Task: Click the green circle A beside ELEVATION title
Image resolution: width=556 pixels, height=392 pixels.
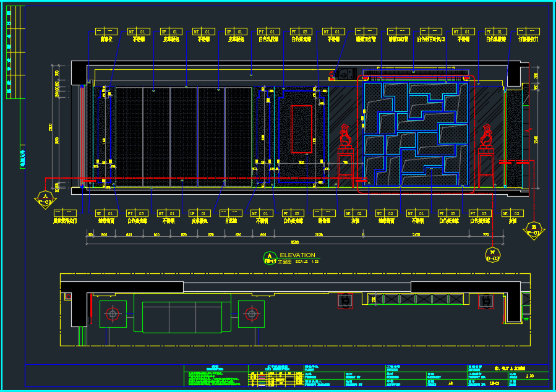Action: tap(270, 257)
